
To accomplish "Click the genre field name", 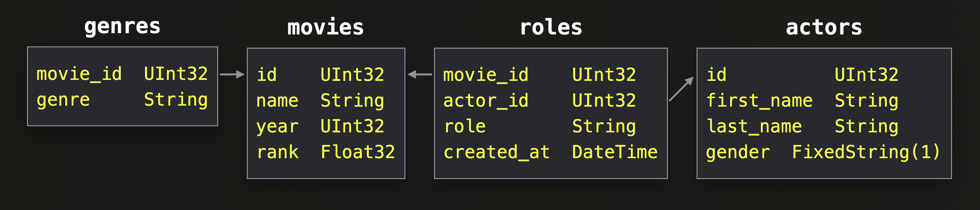I will click(63, 100).
